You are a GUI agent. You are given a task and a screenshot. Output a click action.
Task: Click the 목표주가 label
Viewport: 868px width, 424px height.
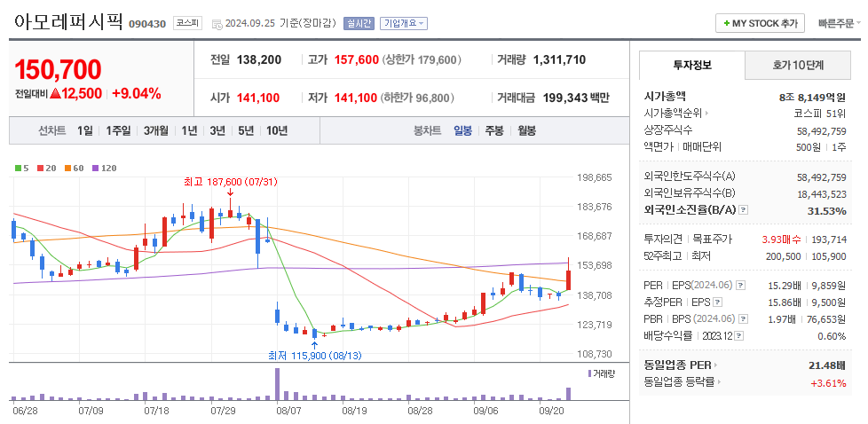pyautogui.click(x=714, y=239)
